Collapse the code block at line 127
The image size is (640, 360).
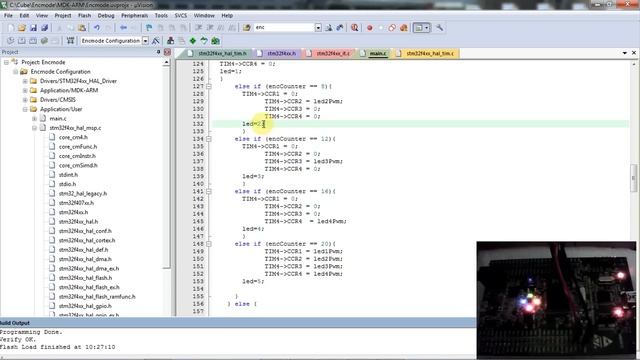pos(209,87)
